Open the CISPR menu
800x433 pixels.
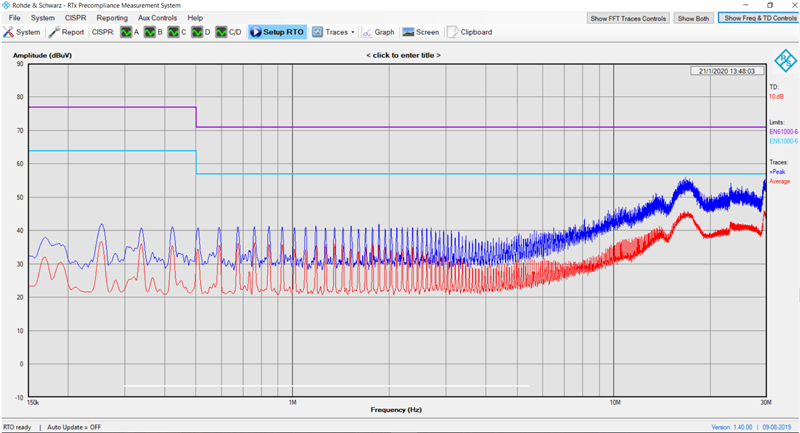click(x=76, y=18)
